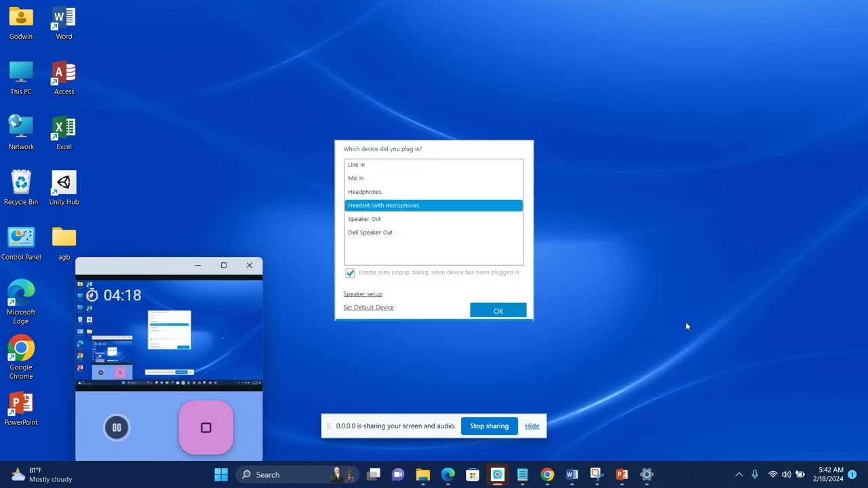Close the recorder window

[x=250, y=266]
